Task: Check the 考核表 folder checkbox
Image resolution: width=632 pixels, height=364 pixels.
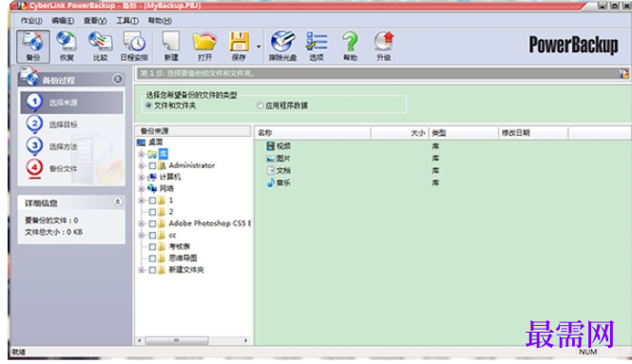Action: click(152, 247)
